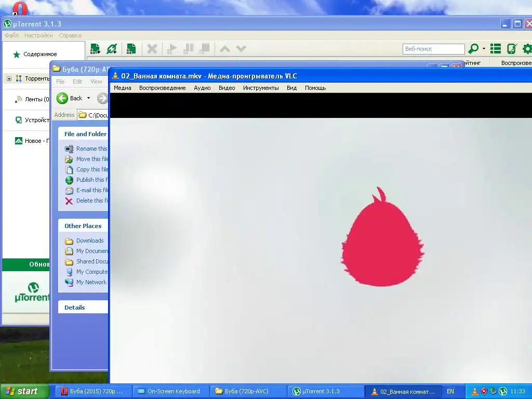Open the Помощь menu in VLC
The height and width of the screenshot is (399, 532).
[315, 88]
